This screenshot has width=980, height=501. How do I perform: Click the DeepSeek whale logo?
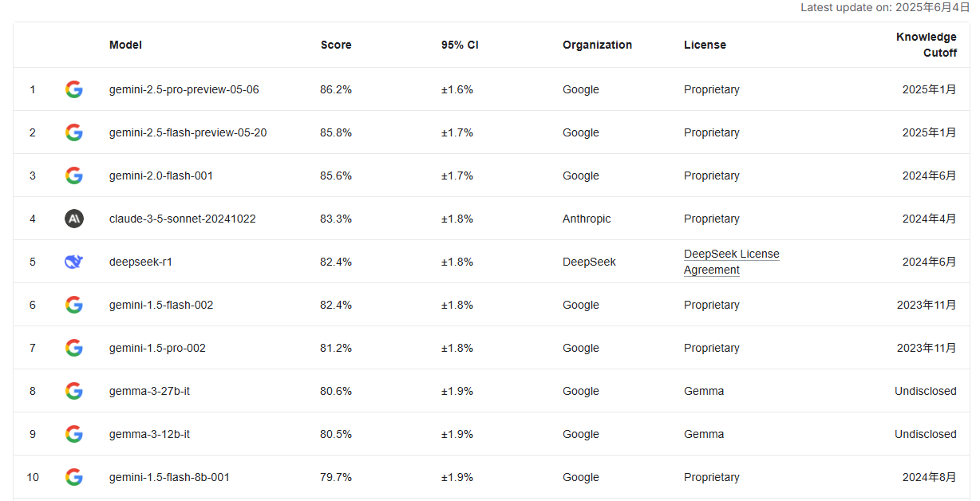(74, 262)
